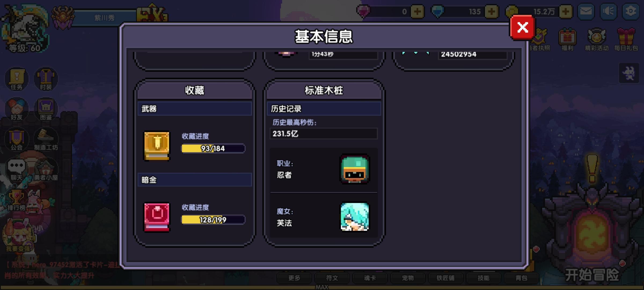
Task: Tap the 开始冒险 start adventure button
Action: tap(592, 275)
